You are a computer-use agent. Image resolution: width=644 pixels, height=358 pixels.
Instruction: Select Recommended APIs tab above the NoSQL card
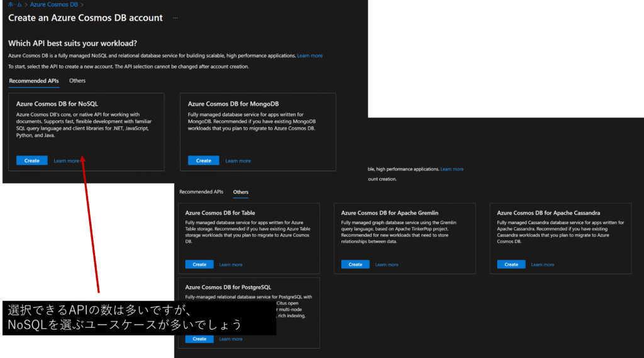[34, 81]
